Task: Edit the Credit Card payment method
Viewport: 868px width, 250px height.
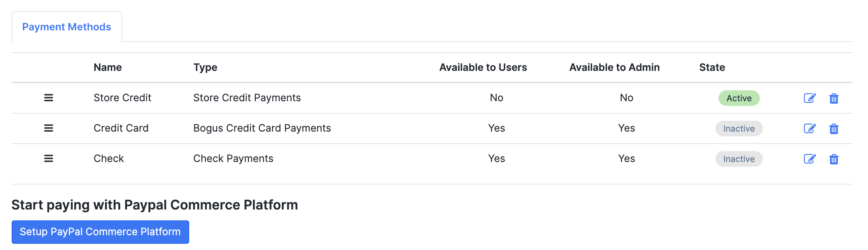Action: (x=810, y=129)
